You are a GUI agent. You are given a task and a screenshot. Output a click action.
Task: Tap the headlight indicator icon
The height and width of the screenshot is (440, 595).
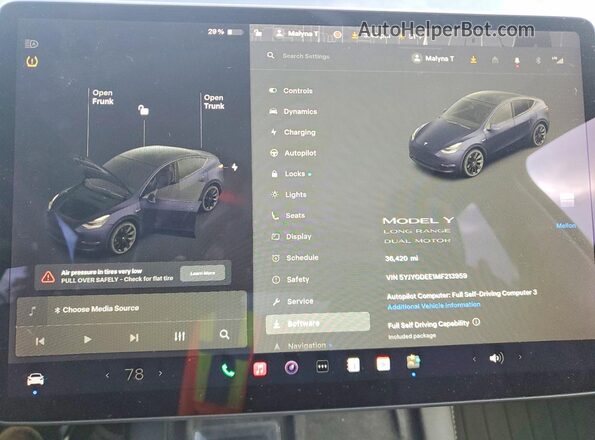coord(31,44)
